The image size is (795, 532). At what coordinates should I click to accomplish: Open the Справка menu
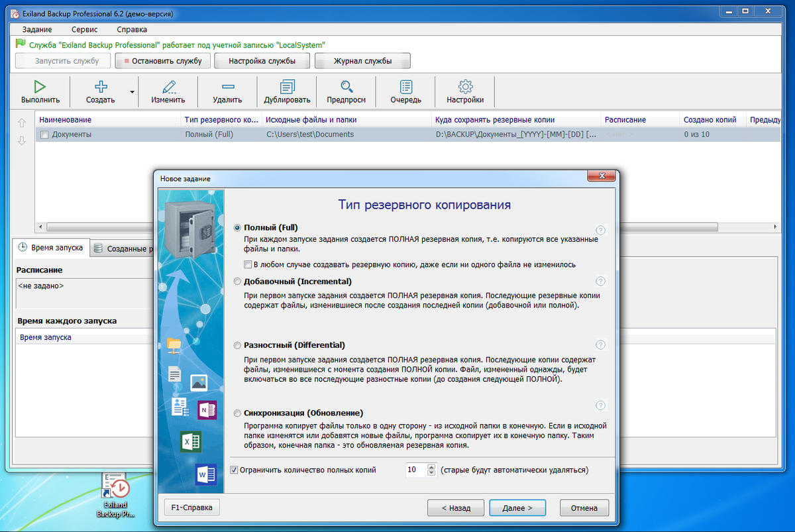[x=132, y=29]
